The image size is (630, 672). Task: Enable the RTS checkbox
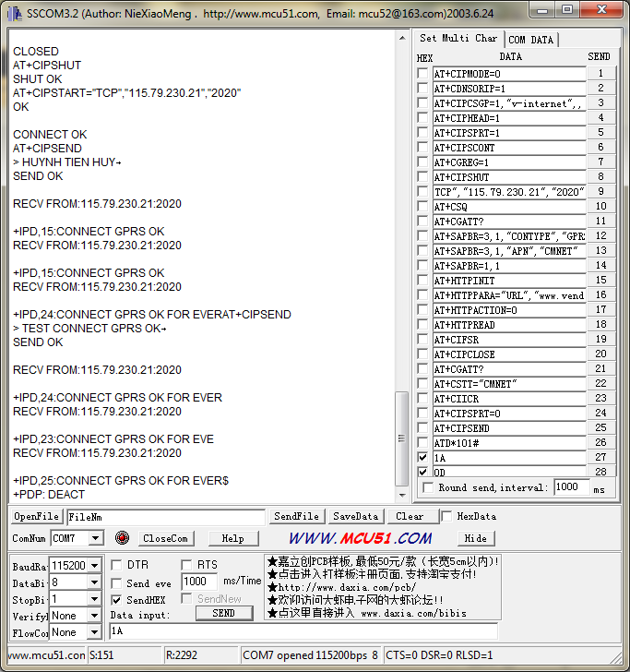click(x=186, y=565)
